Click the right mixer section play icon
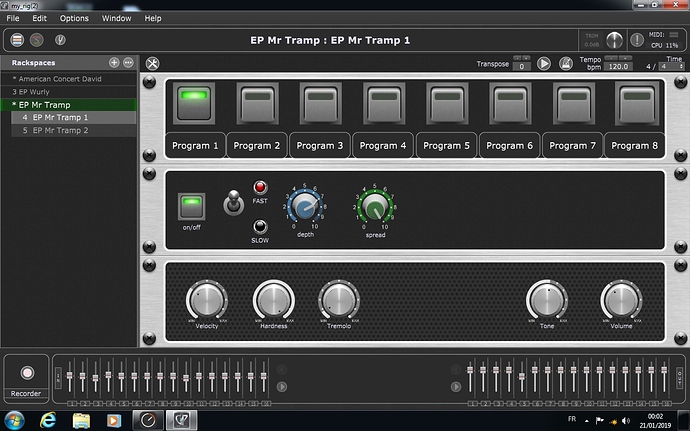The width and height of the screenshot is (690, 431). [456, 387]
